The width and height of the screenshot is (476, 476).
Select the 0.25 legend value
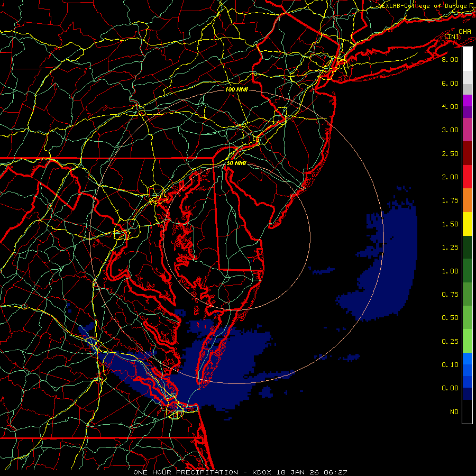click(x=450, y=342)
